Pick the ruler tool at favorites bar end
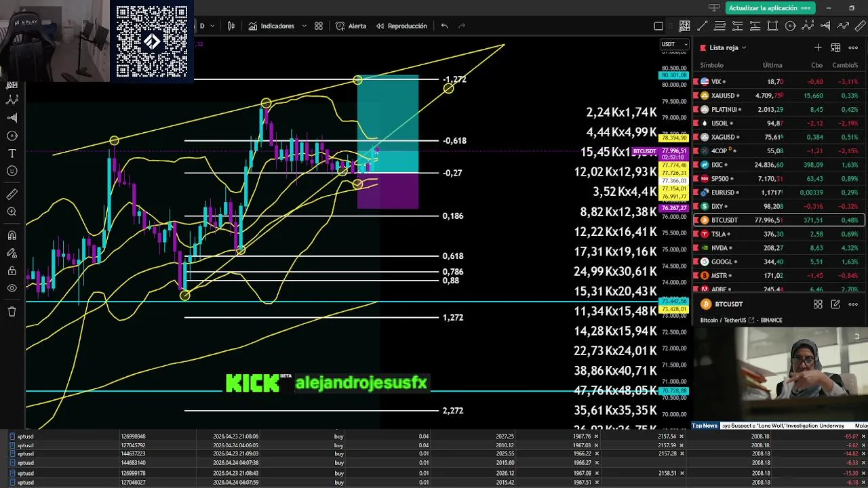Image resolution: width=868 pixels, height=488 pixels. tap(861, 26)
